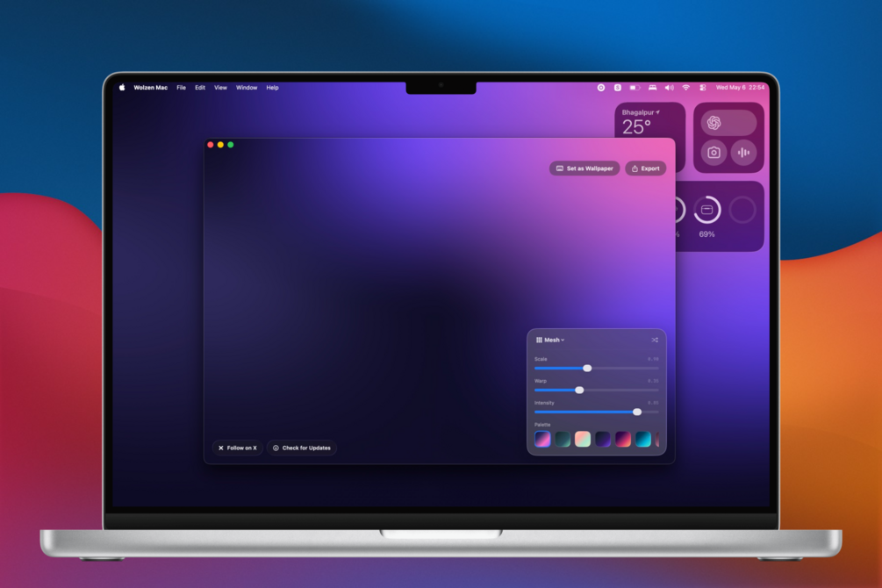
Task: Select the purple-pink selected palette swatch
Action: tap(542, 439)
